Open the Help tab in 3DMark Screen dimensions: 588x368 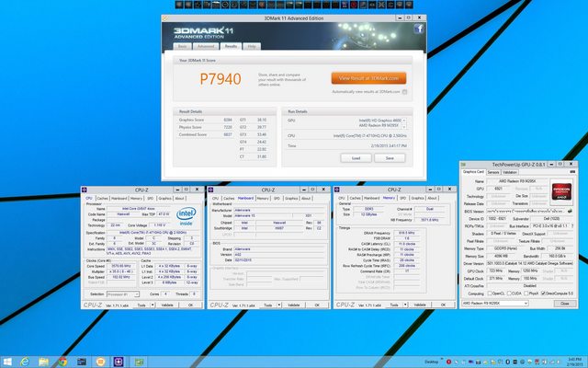252,46
